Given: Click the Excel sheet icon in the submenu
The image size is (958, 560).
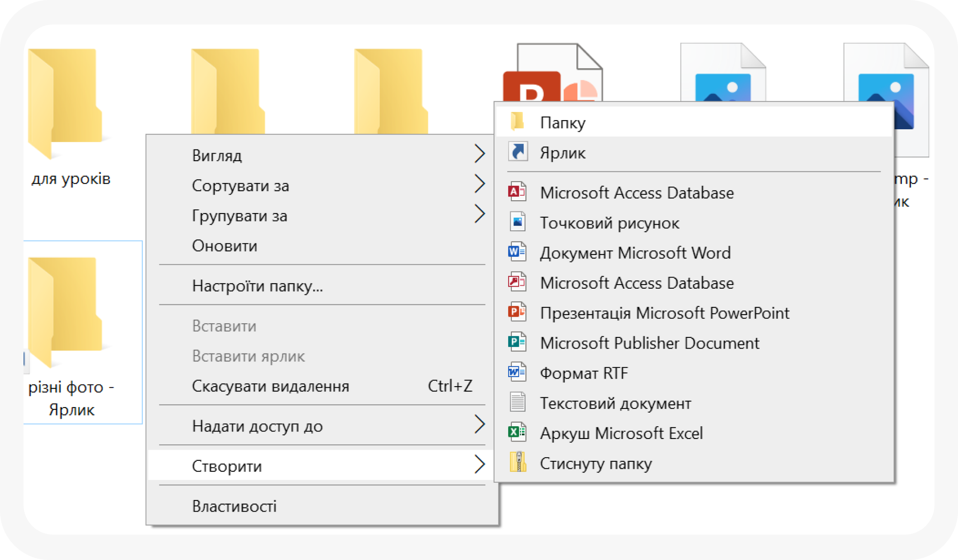Looking at the screenshot, I should point(517,433).
